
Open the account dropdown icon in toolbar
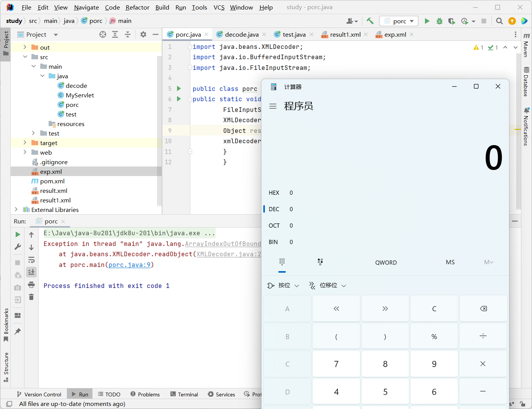[352, 21]
